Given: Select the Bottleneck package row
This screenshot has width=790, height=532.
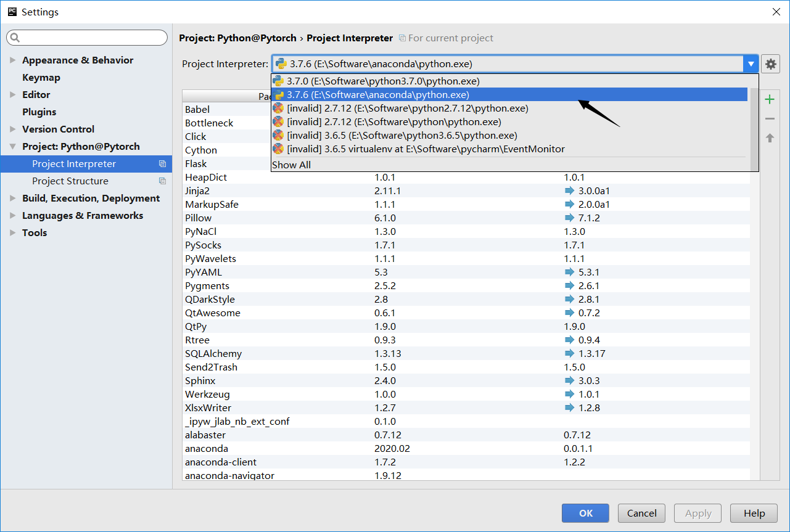Looking at the screenshot, I should (x=226, y=123).
